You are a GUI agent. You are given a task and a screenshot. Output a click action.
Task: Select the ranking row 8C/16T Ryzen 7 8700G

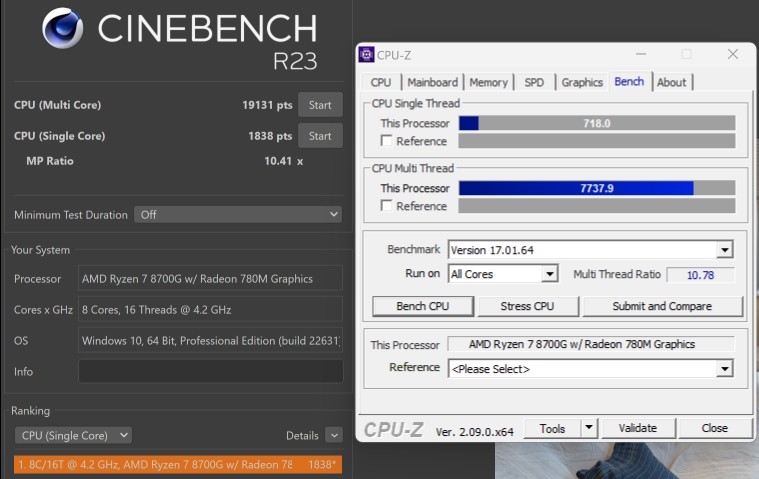click(x=178, y=464)
